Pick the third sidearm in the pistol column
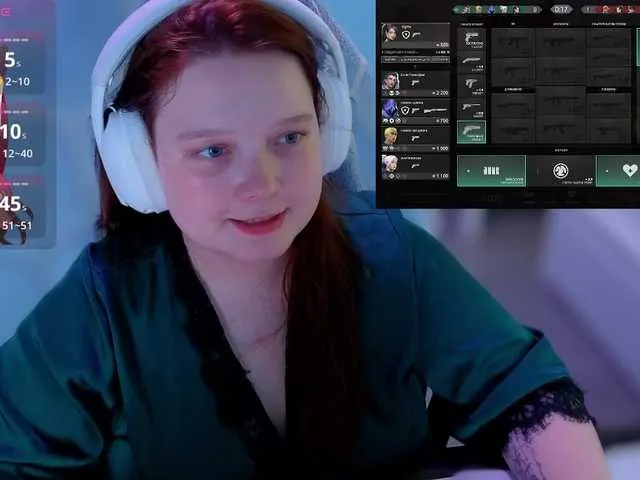 coord(472,85)
